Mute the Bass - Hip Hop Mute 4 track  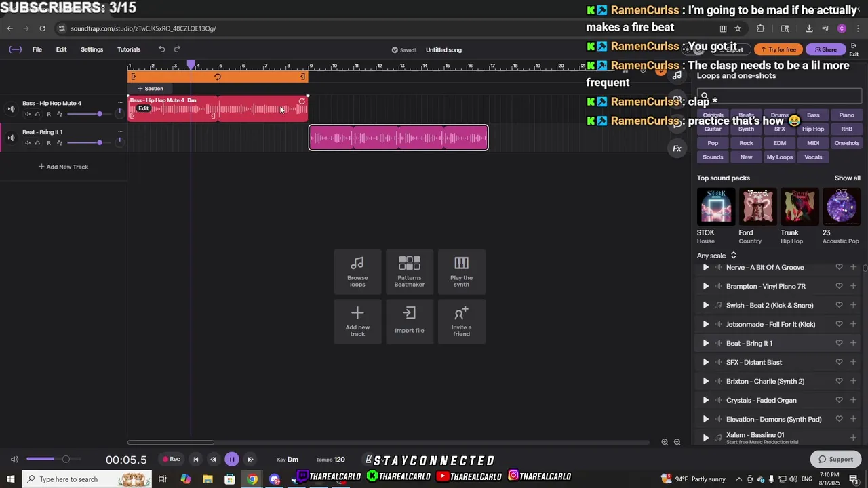tap(28, 114)
